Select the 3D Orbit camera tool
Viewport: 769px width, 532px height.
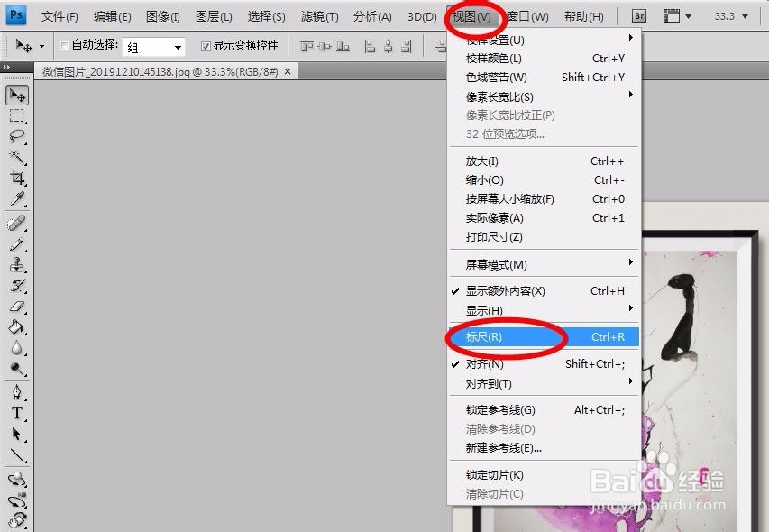pyautogui.click(x=17, y=500)
